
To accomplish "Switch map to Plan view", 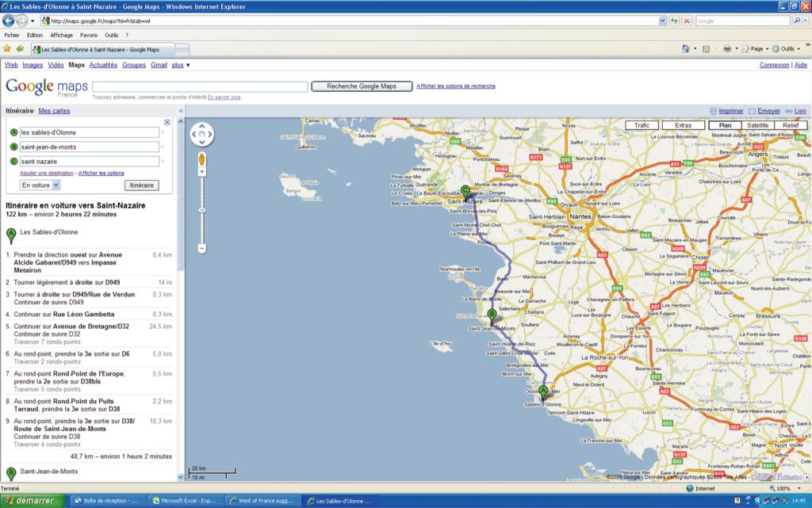I will pos(725,125).
